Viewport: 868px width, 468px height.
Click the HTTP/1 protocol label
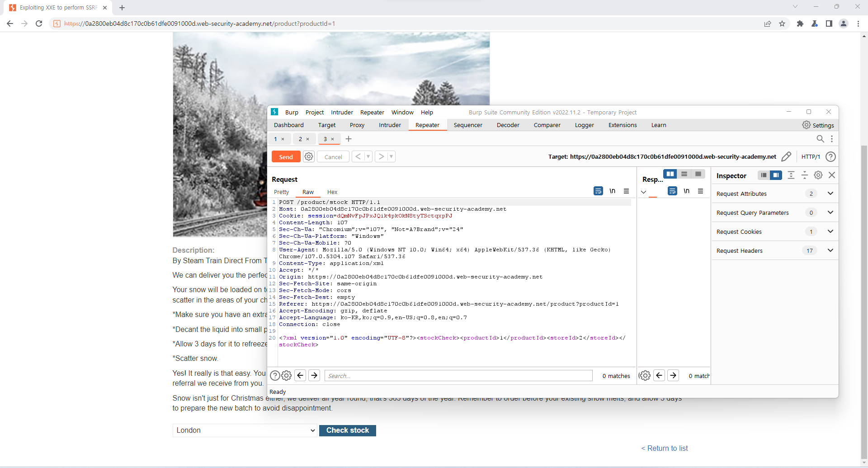coord(811,156)
